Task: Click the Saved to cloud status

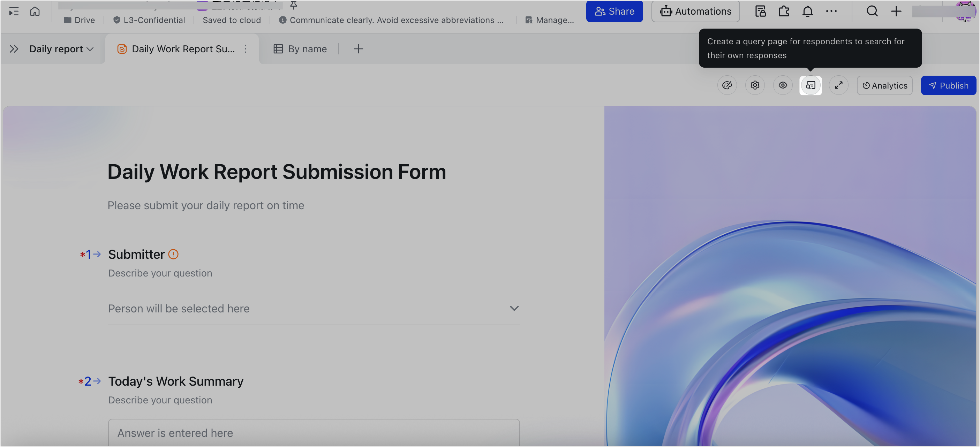Action: (x=232, y=20)
